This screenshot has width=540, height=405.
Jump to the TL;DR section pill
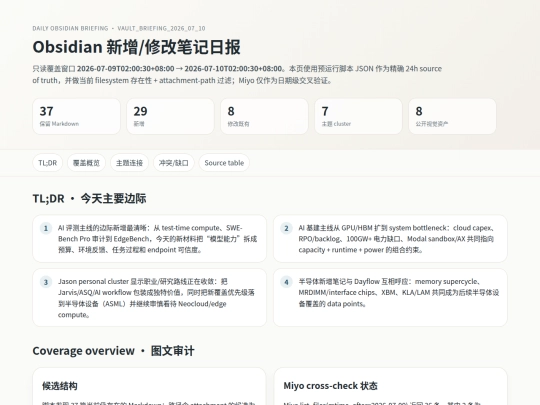point(48,163)
